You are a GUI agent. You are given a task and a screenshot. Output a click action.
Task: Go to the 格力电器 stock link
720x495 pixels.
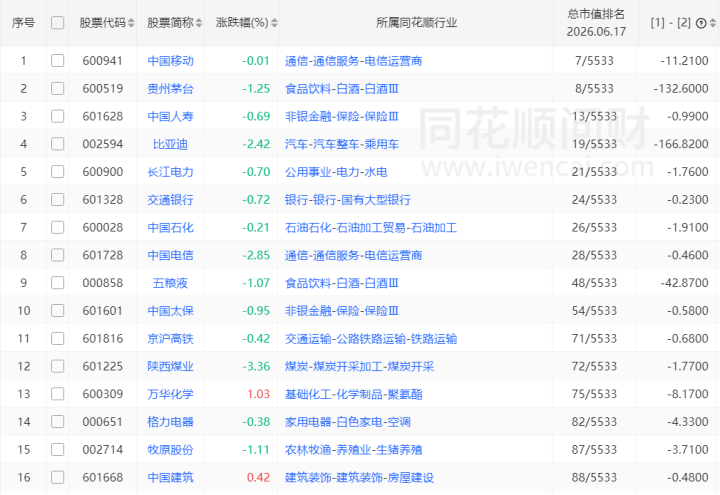(x=170, y=422)
